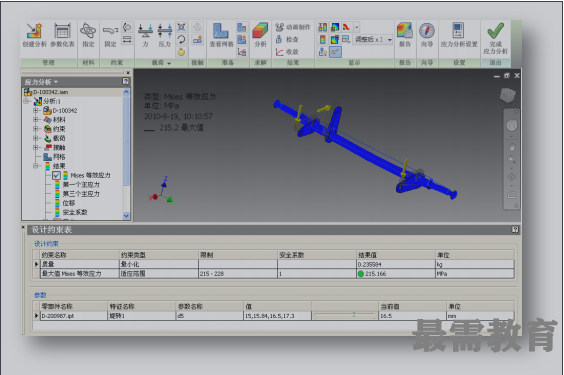Toggle the Mises 等效应力 result checkbox
Image resolution: width=564 pixels, height=375 pixels.
(56, 175)
